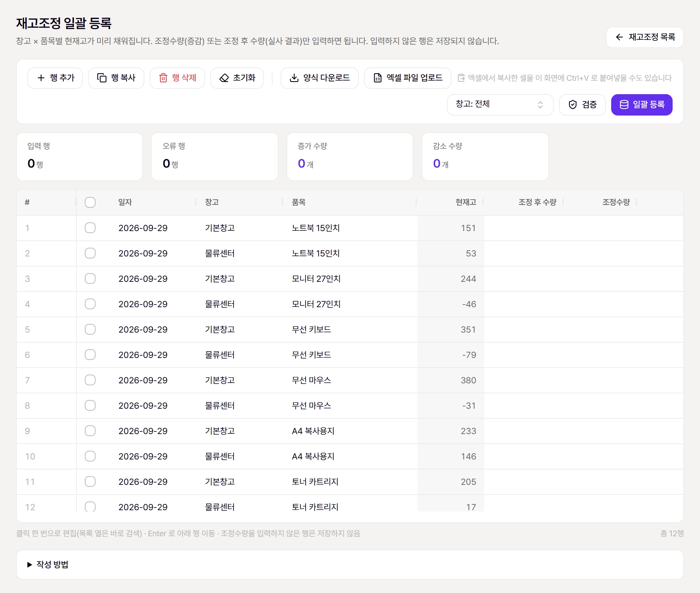Click 조정 후 수량 cell in row 1
The width and height of the screenshot is (700, 593).
(524, 228)
